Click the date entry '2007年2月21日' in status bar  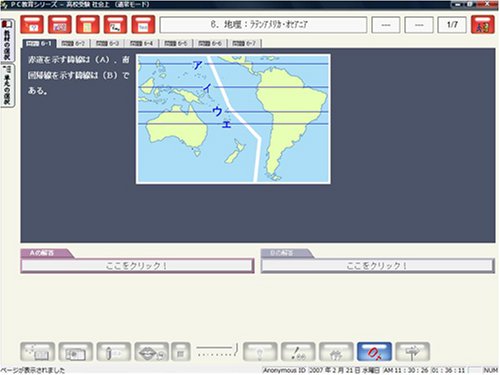click(344, 370)
